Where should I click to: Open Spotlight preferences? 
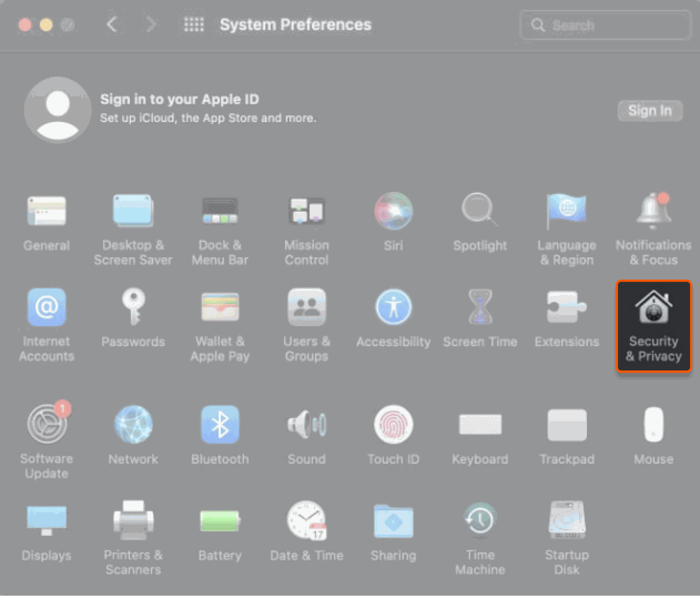[x=480, y=223]
